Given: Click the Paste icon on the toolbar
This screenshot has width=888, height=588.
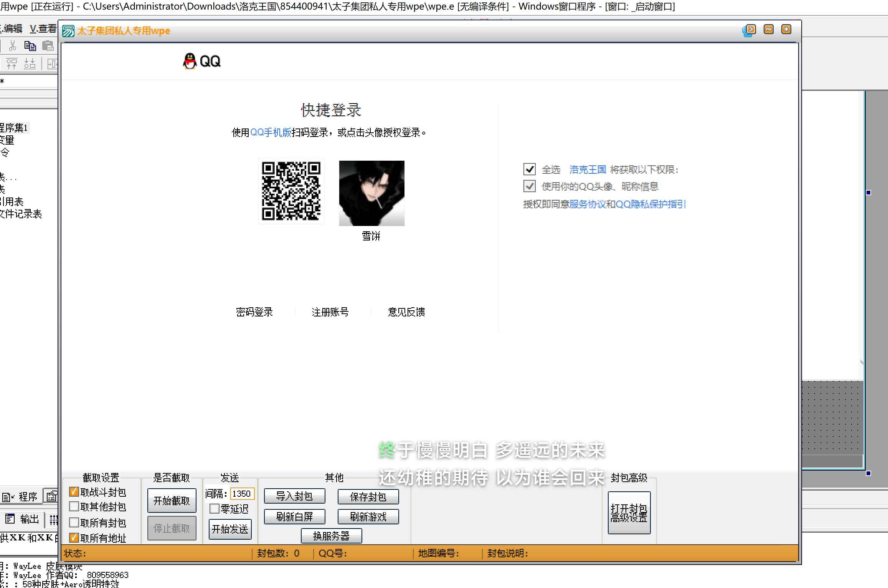Looking at the screenshot, I should 48,46.
